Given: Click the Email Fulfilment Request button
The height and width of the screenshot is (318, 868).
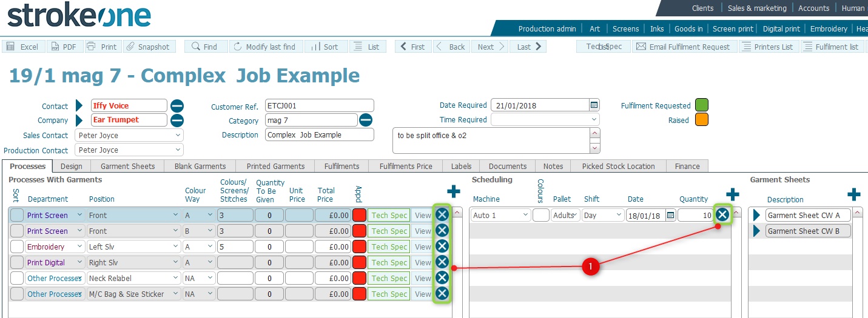Looking at the screenshot, I should tap(685, 47).
